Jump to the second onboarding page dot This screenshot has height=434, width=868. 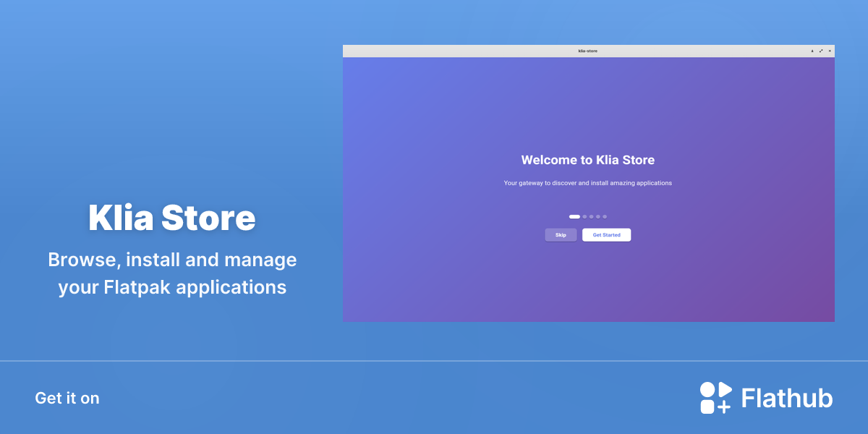(x=584, y=216)
